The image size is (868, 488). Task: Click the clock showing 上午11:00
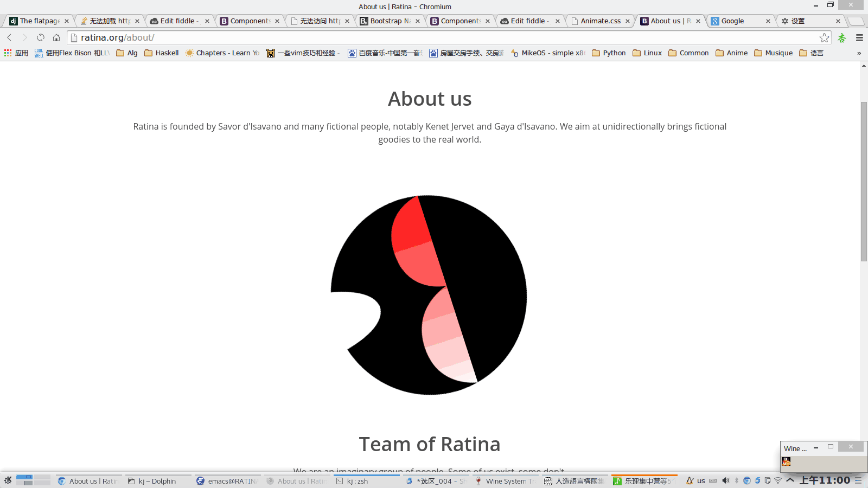(825, 480)
